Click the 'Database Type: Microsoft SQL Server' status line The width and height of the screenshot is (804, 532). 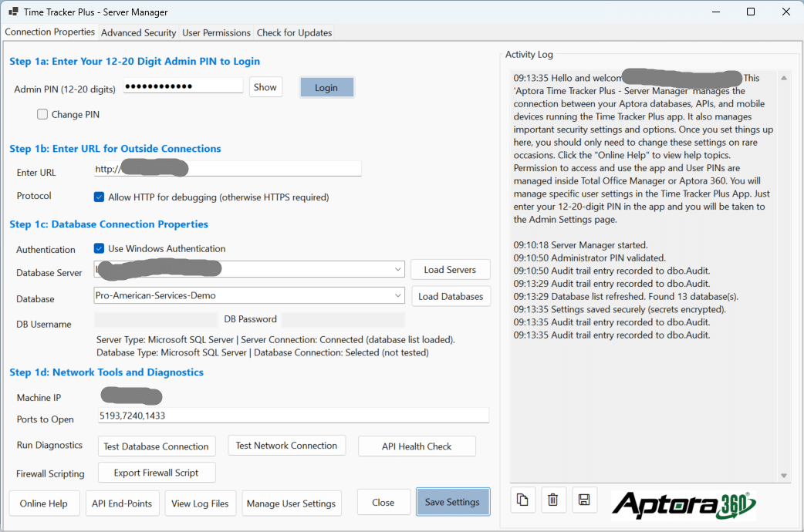[262, 352]
